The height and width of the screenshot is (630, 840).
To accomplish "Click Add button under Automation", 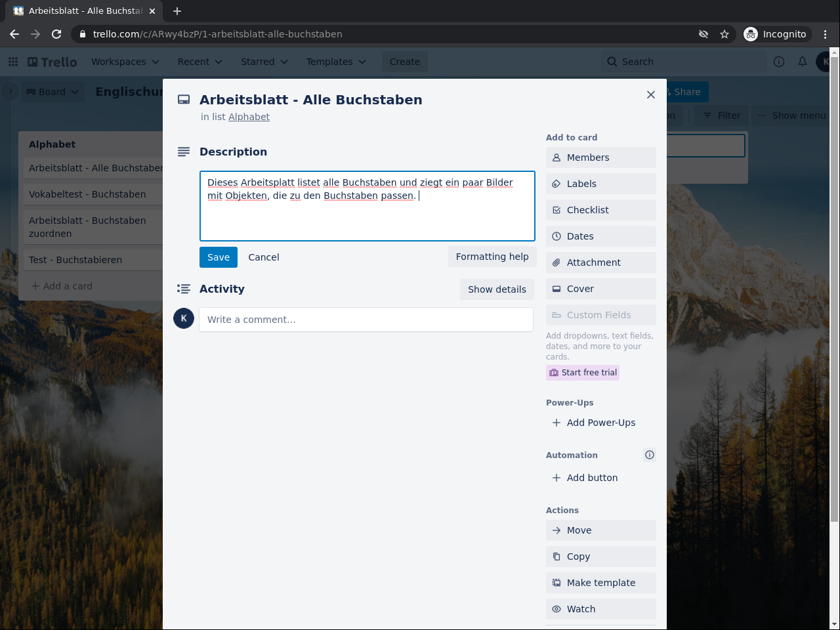I will click(x=601, y=478).
